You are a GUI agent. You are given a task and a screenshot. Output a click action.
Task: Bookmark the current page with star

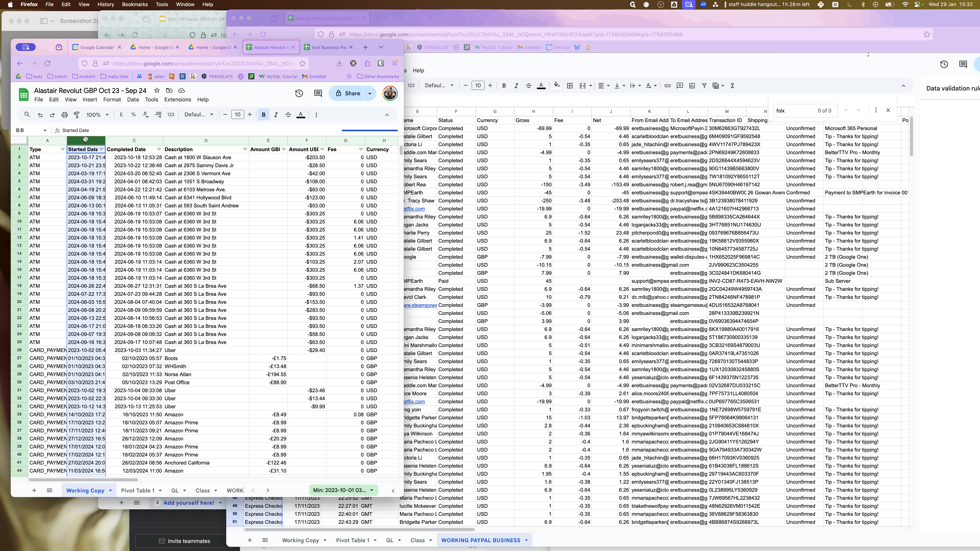tap(302, 64)
